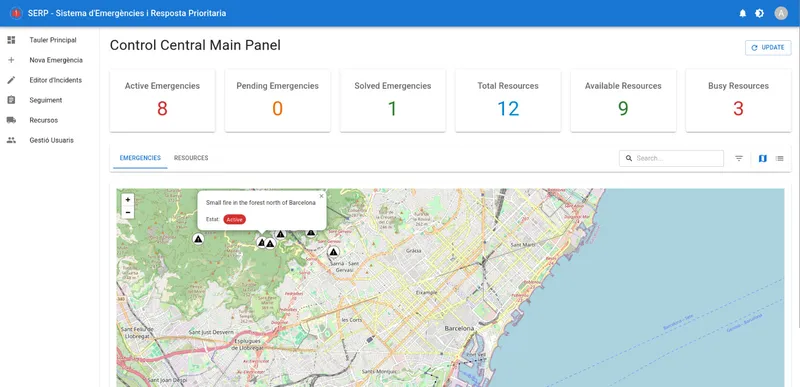
Task: Click the Recursos truck icon
Action: click(11, 120)
